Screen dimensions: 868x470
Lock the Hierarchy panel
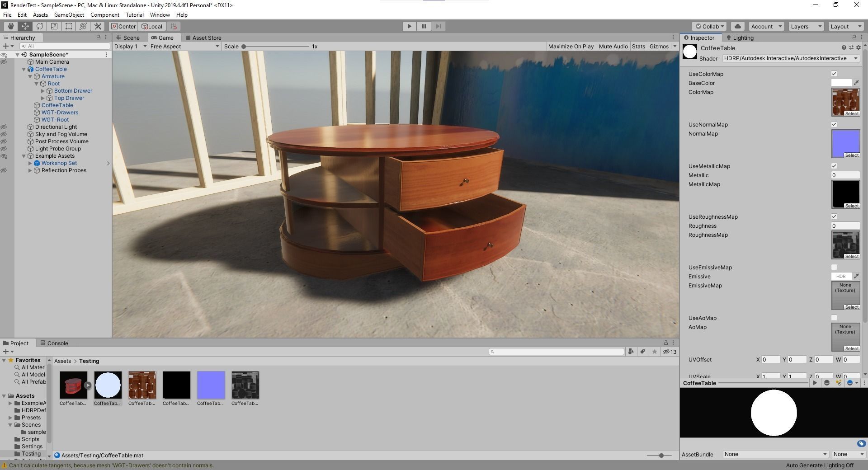click(x=98, y=37)
